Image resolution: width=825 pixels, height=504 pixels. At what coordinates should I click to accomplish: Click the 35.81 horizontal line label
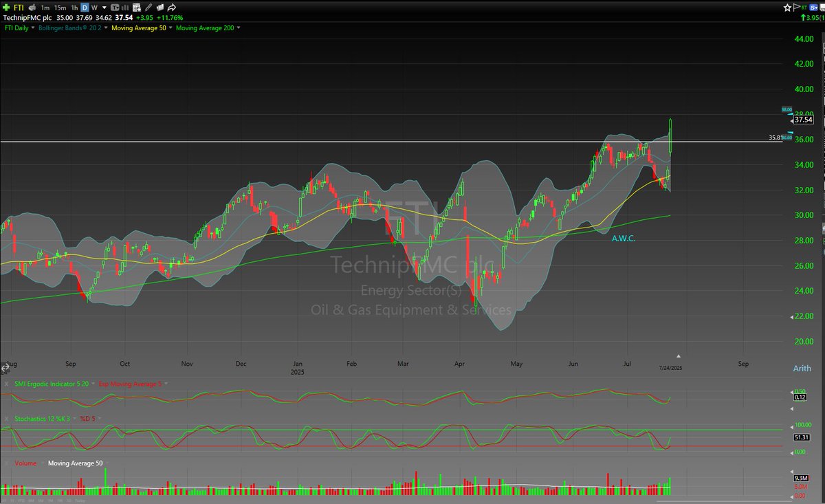(x=775, y=138)
